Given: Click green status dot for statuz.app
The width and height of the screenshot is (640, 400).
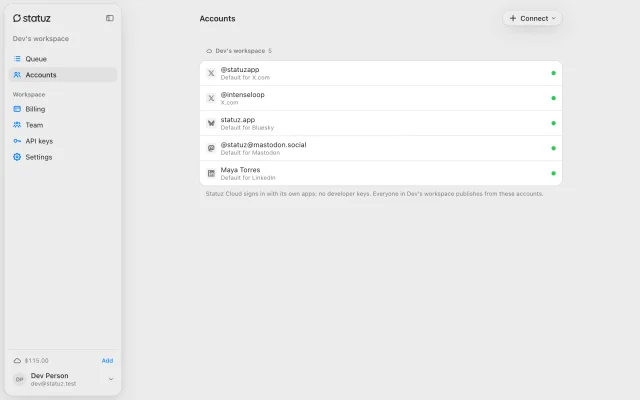Looking at the screenshot, I should click(553, 123).
